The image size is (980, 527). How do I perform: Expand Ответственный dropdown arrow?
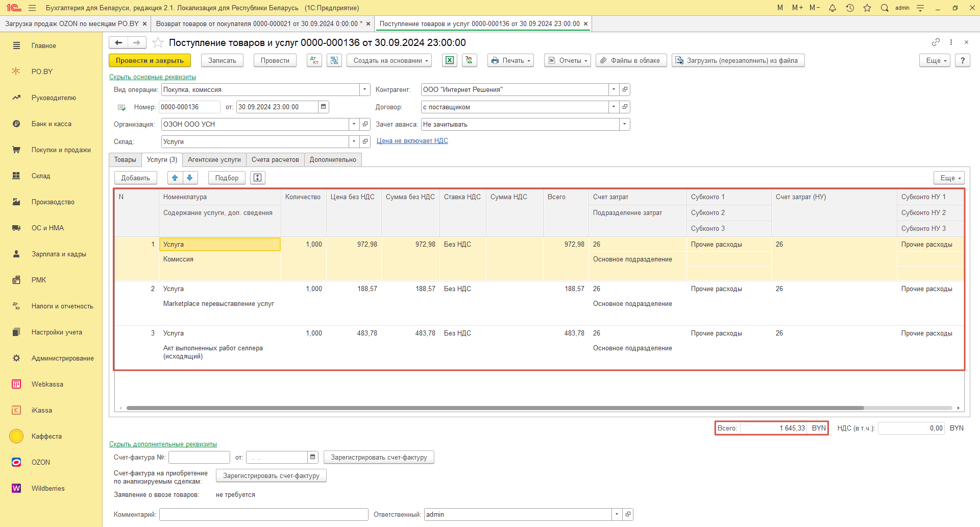pyautogui.click(x=617, y=514)
